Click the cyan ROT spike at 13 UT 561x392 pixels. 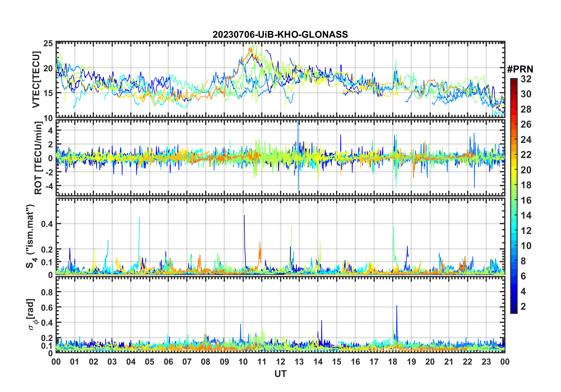pyautogui.click(x=298, y=155)
